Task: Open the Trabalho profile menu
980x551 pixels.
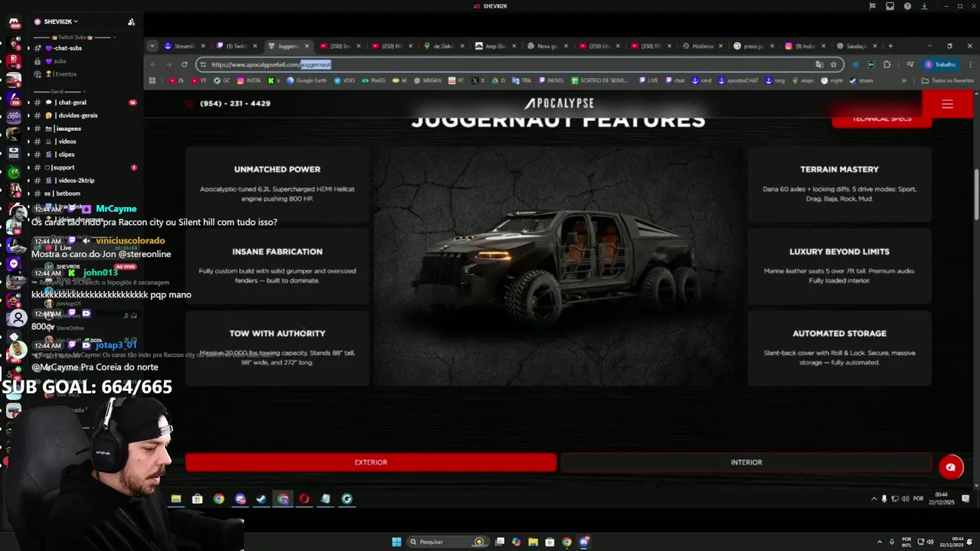Action: click(x=942, y=64)
